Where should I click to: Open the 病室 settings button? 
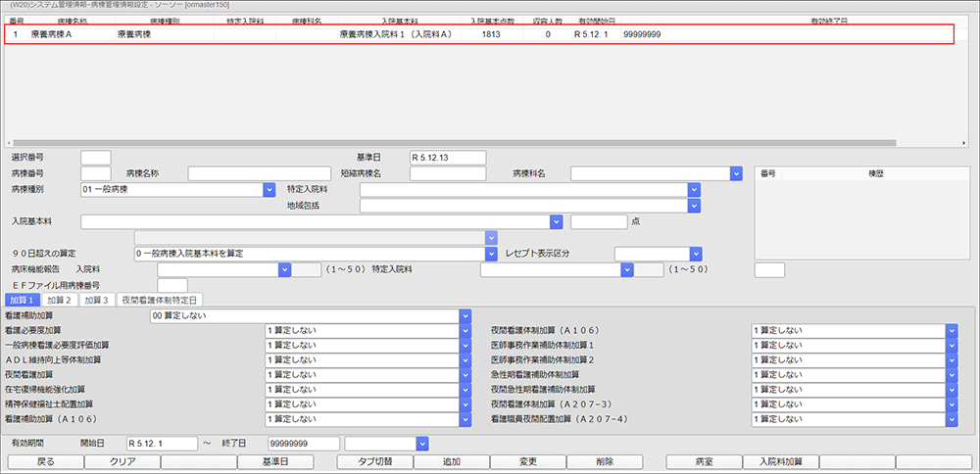[x=704, y=461]
